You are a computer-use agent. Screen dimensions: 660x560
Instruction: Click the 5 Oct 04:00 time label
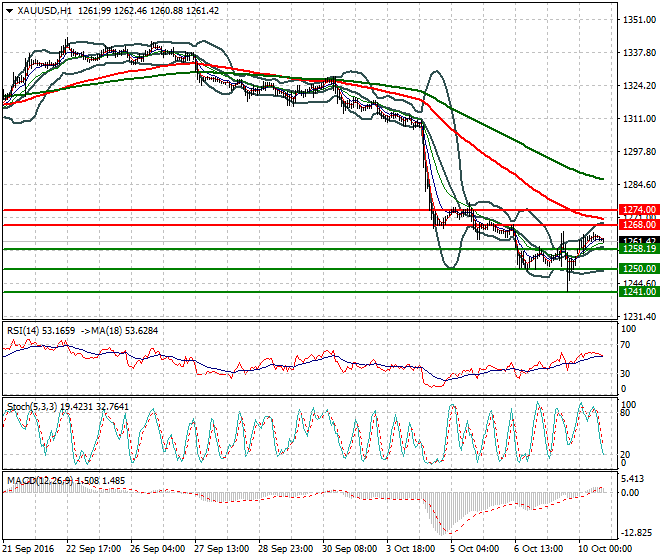point(474,549)
